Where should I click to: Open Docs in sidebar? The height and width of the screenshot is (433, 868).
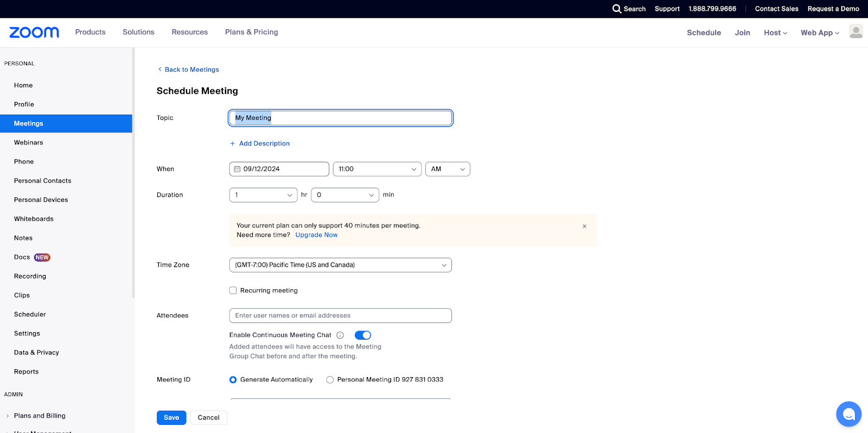tap(22, 257)
